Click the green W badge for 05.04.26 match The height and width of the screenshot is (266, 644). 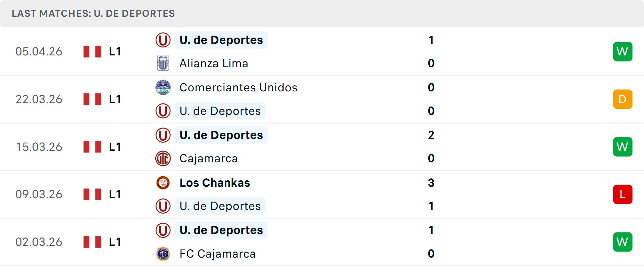pos(622,51)
